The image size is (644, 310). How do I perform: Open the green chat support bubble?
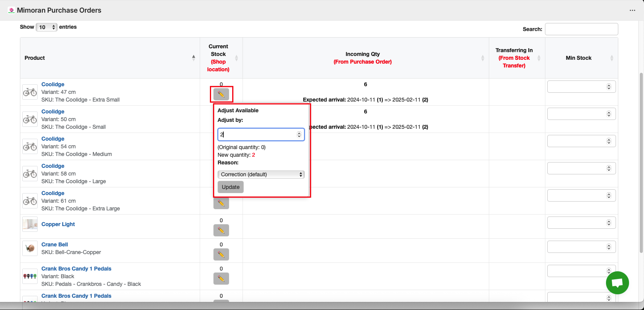pos(617,283)
